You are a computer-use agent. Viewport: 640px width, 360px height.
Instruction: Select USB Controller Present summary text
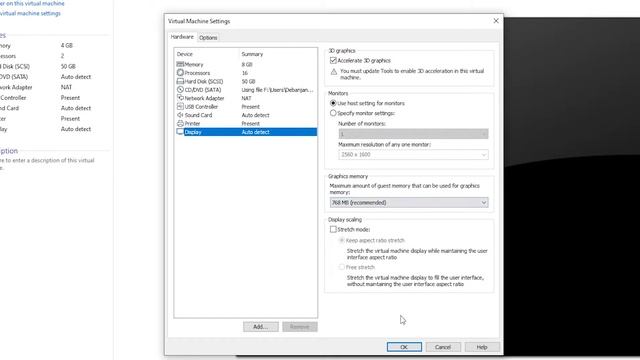coord(251,107)
